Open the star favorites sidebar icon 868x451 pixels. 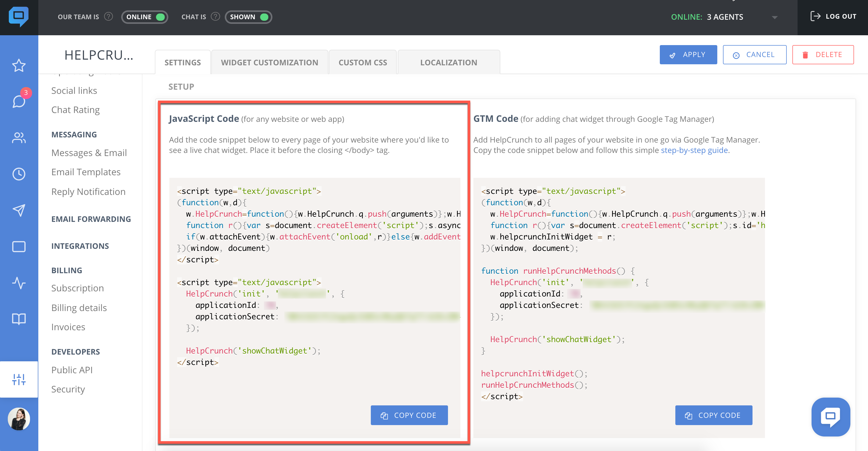pos(19,65)
